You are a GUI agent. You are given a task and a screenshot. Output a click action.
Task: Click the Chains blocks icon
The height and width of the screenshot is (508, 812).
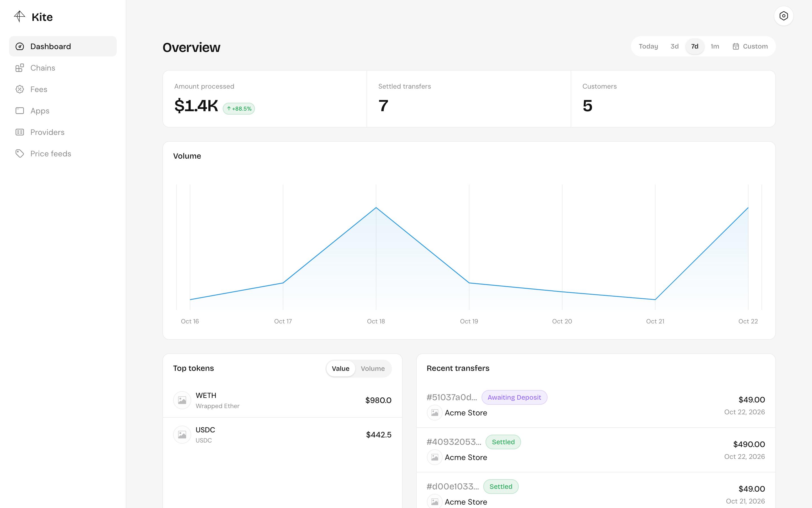[x=20, y=68]
